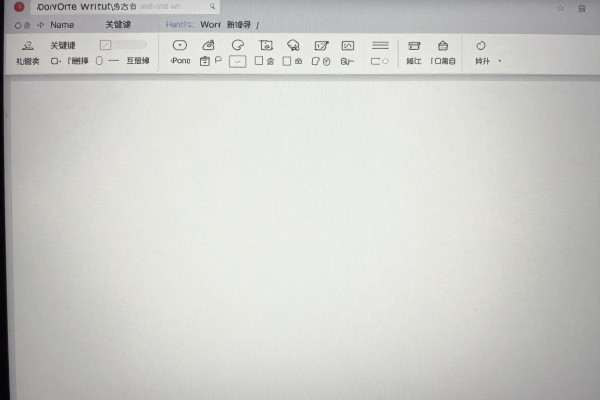Screen dimensions: 600x400
Task: Toggle the rounded checkbox before the dash
Action: [x=99, y=61]
